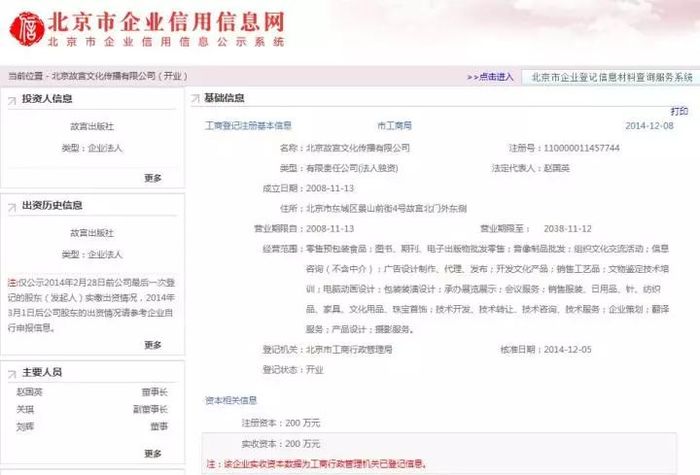Click the 登记状态 value 开业

(x=314, y=370)
